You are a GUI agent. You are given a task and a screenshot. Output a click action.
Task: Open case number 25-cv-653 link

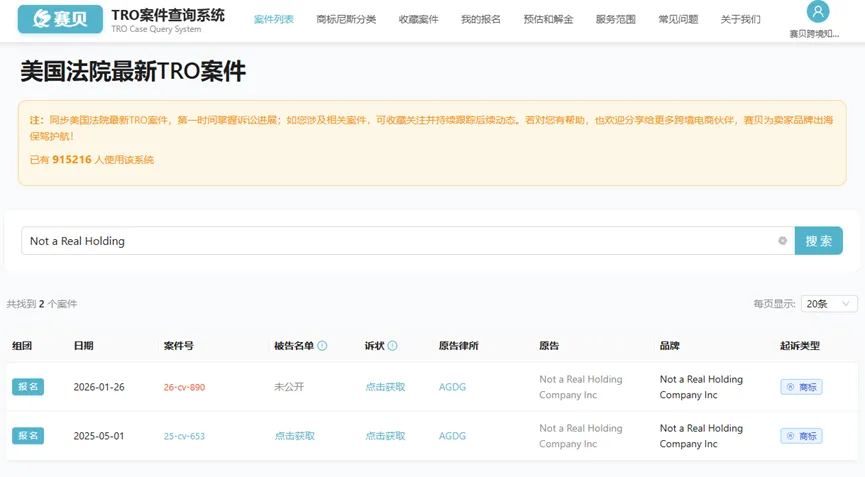click(184, 436)
